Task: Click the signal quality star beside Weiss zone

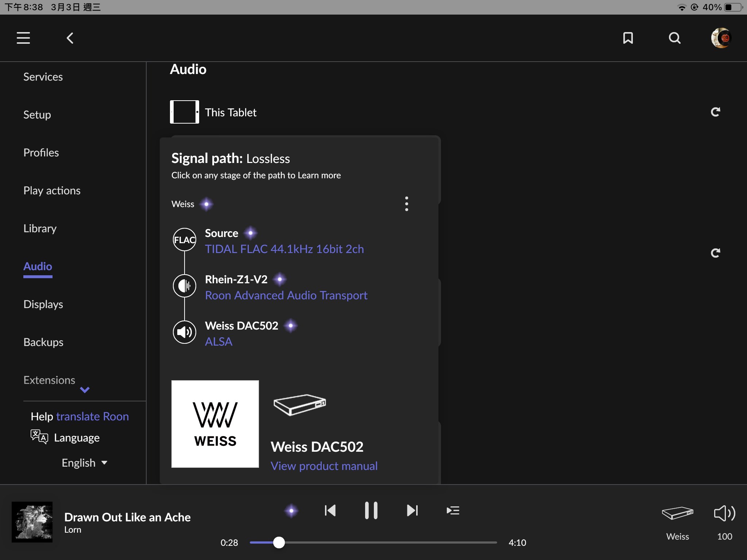Action: click(x=206, y=204)
